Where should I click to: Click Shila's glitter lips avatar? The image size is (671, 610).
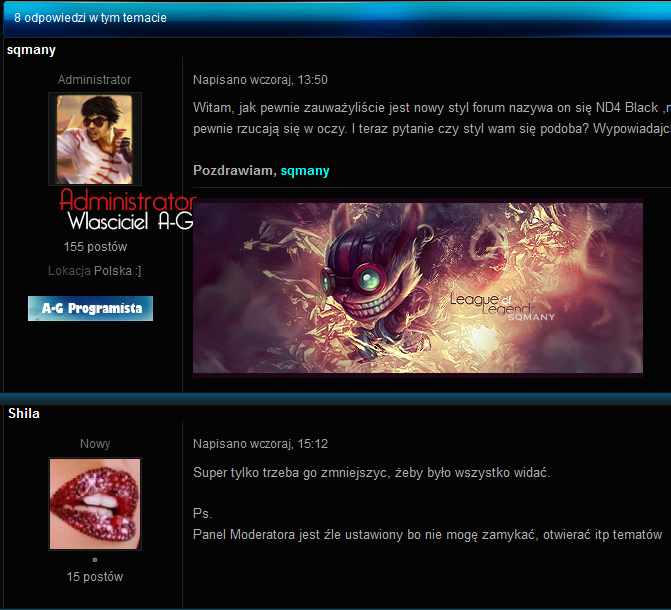(x=95, y=504)
